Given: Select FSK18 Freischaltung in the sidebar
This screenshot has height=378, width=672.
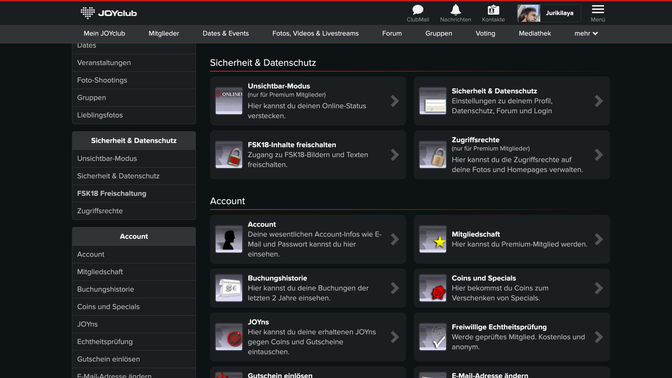Looking at the screenshot, I should (134, 194).
